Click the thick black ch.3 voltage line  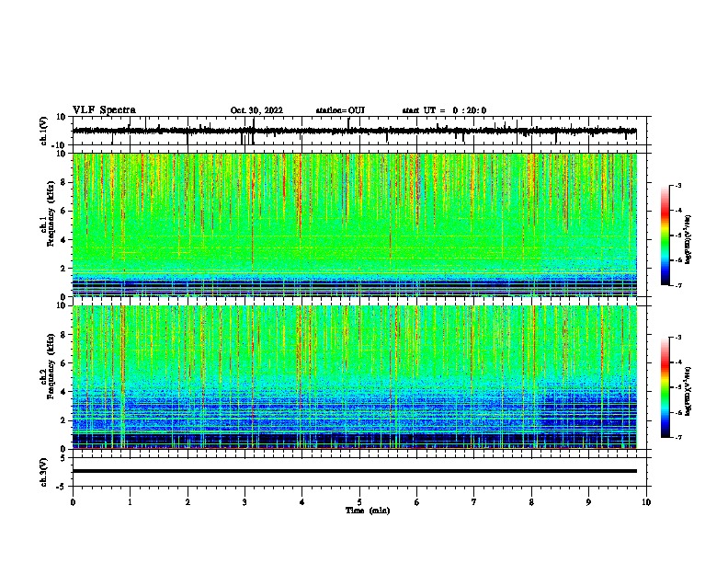tap(355, 471)
